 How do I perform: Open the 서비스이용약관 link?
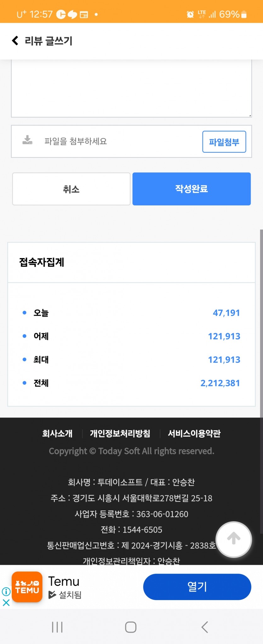[194, 434]
